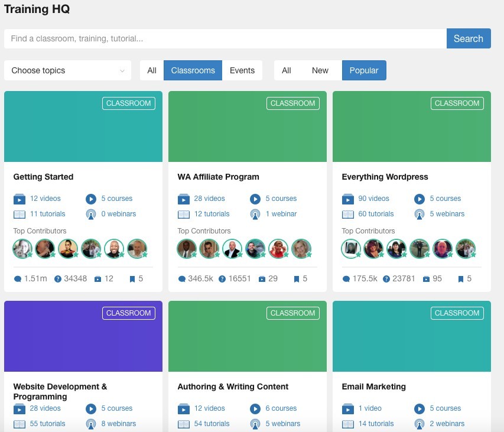
Task: Select the All content type tab
Action: point(152,70)
